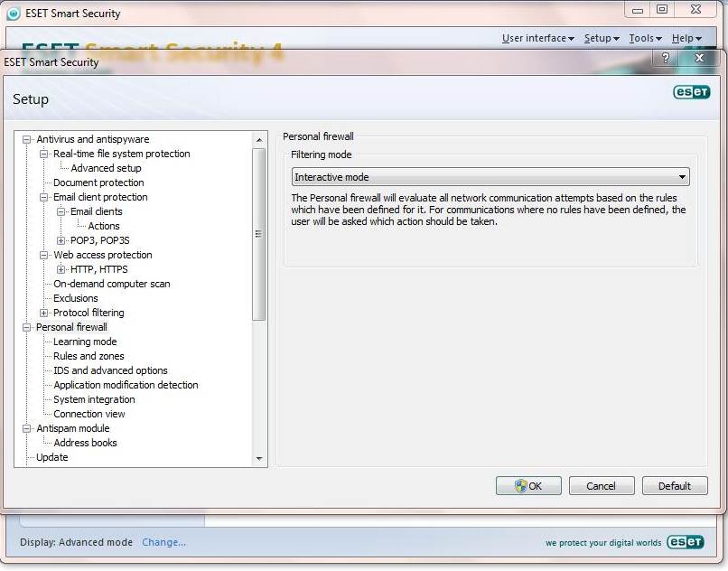Click the tree vertical scrollbar thumb
The image size is (728, 571).
tap(259, 234)
